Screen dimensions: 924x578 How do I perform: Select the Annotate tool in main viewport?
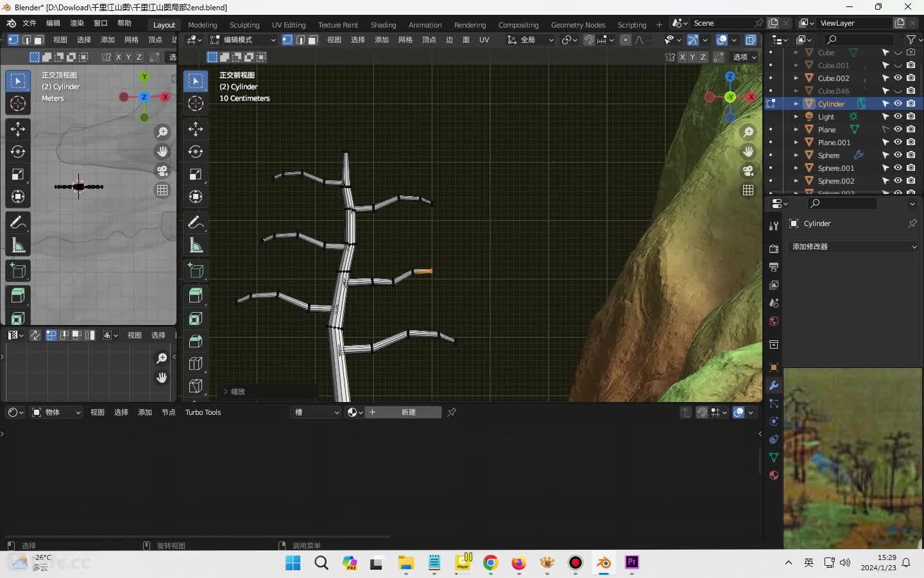pyautogui.click(x=196, y=222)
